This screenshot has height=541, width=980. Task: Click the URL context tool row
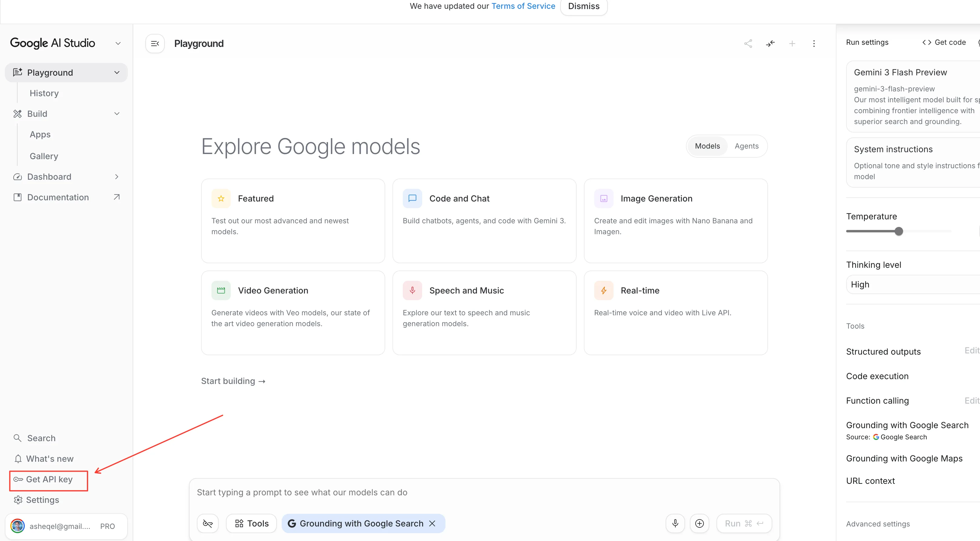point(913,481)
